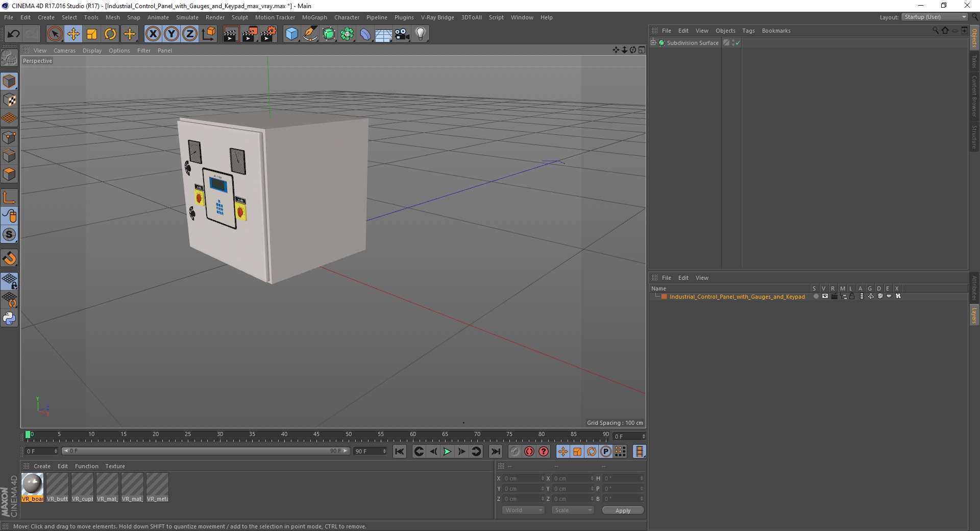This screenshot has width=980, height=531.
Task: Toggle layer lock icon
Action: pos(852,296)
